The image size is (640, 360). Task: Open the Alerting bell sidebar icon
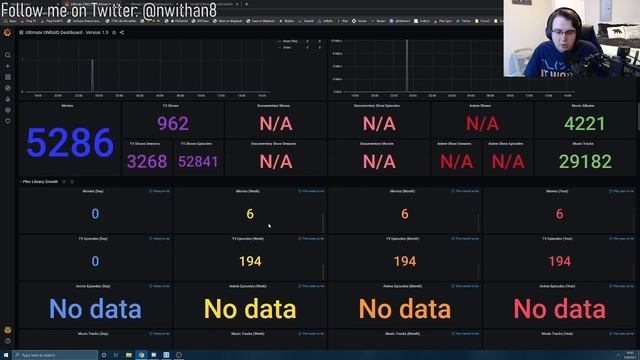click(7, 99)
